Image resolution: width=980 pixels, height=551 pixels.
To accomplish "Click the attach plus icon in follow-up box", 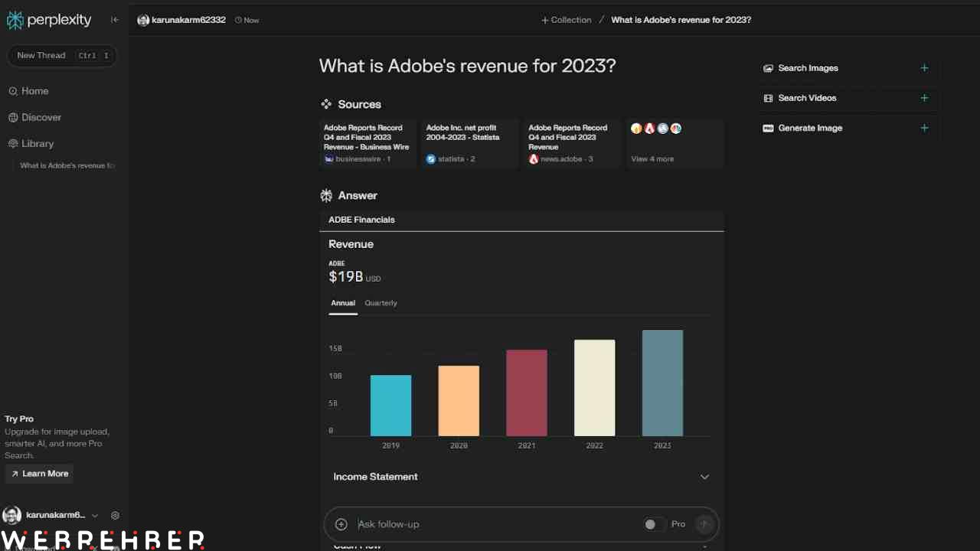I will pos(341,524).
